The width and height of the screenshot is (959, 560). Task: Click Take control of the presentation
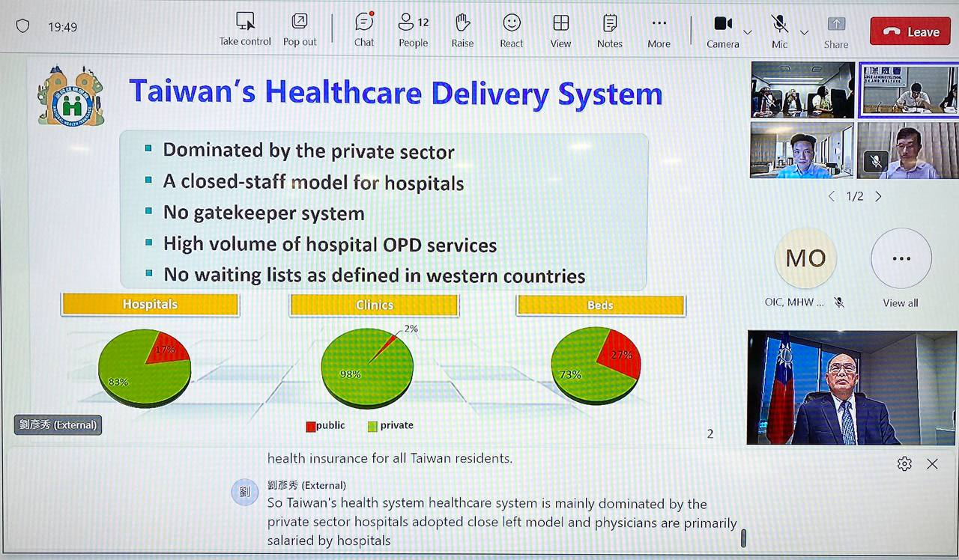[245, 28]
